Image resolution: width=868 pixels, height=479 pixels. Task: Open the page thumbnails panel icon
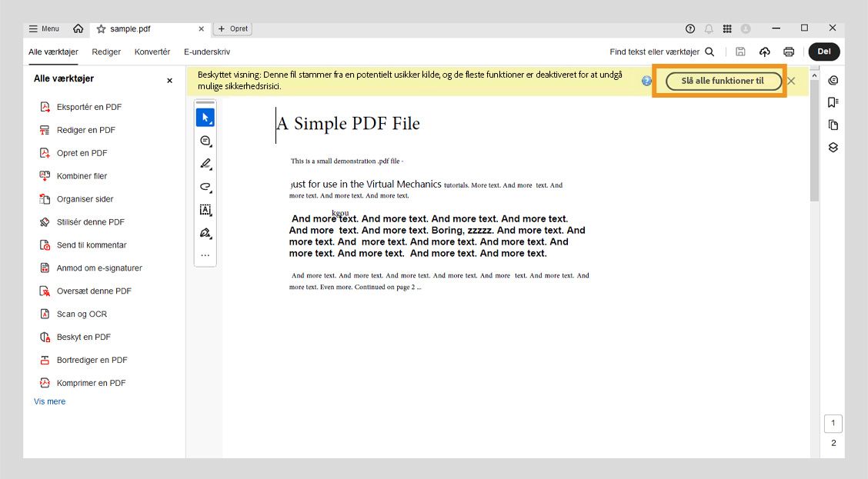[x=833, y=125]
